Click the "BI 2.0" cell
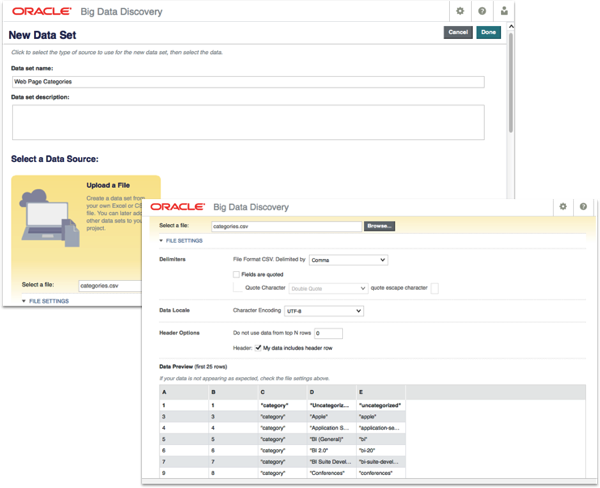This screenshot has width=600, height=488. 331,450
